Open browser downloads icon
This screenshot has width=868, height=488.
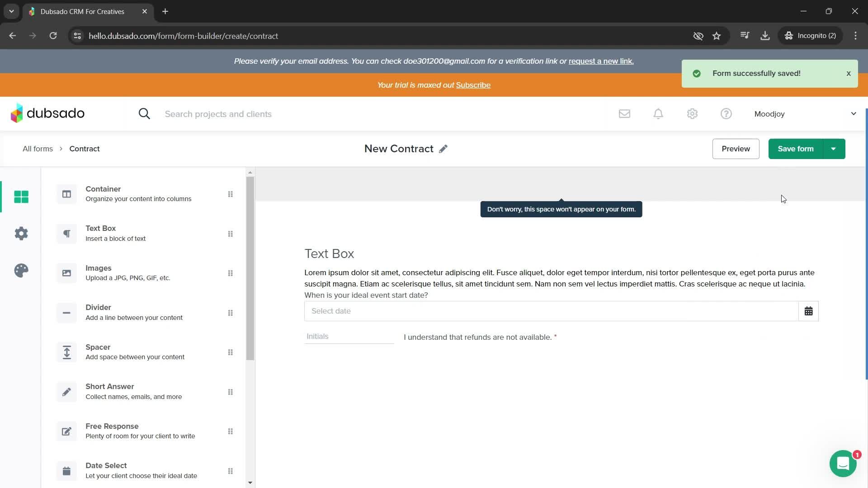click(x=765, y=36)
